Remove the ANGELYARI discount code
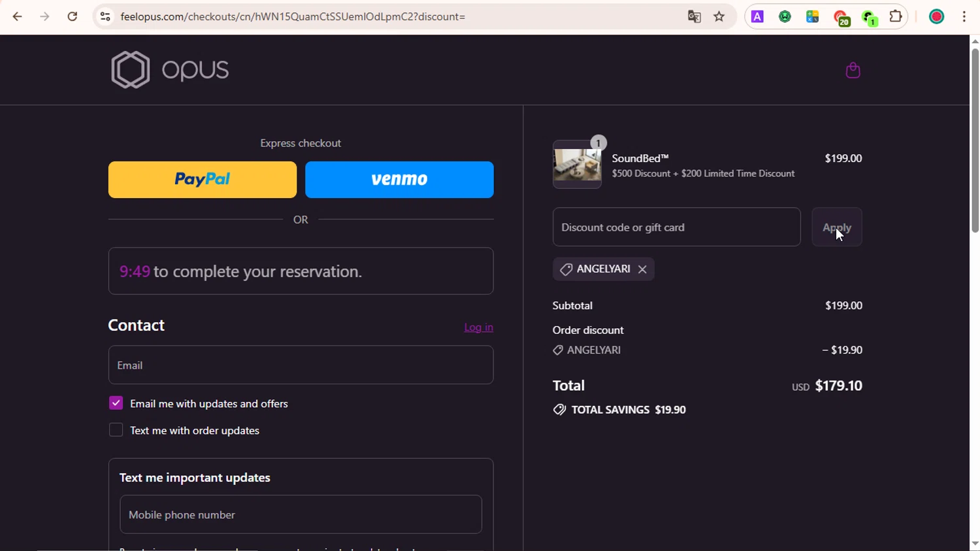The height and width of the screenshot is (551, 980). [x=642, y=269]
